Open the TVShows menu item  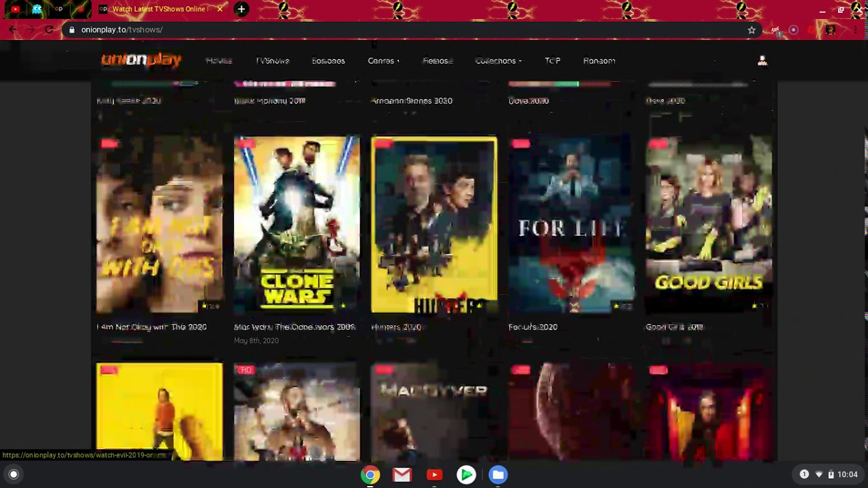pyautogui.click(x=273, y=61)
